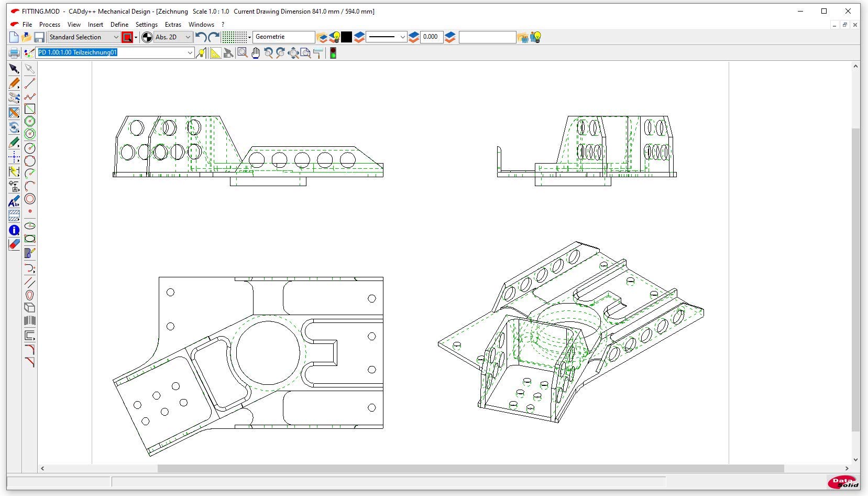
Task: Click the printer icon
Action: 14,53
